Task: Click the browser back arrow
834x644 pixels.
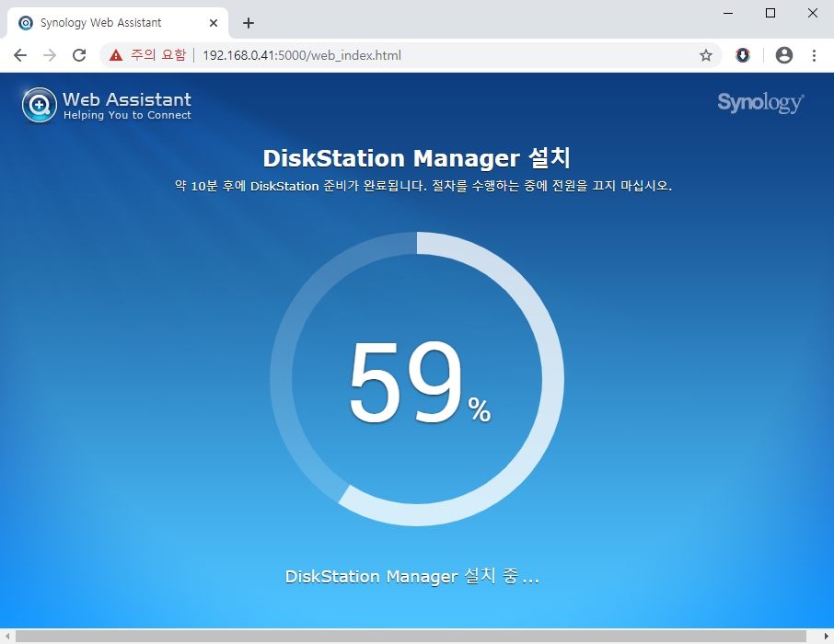Action: click(x=20, y=55)
